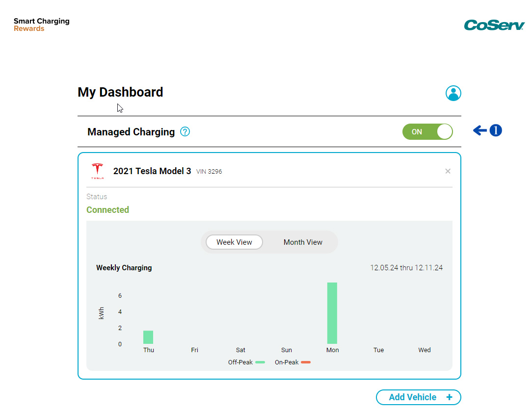This screenshot has width=532, height=412.
Task: Click the Tue axis label
Action: [379, 350]
